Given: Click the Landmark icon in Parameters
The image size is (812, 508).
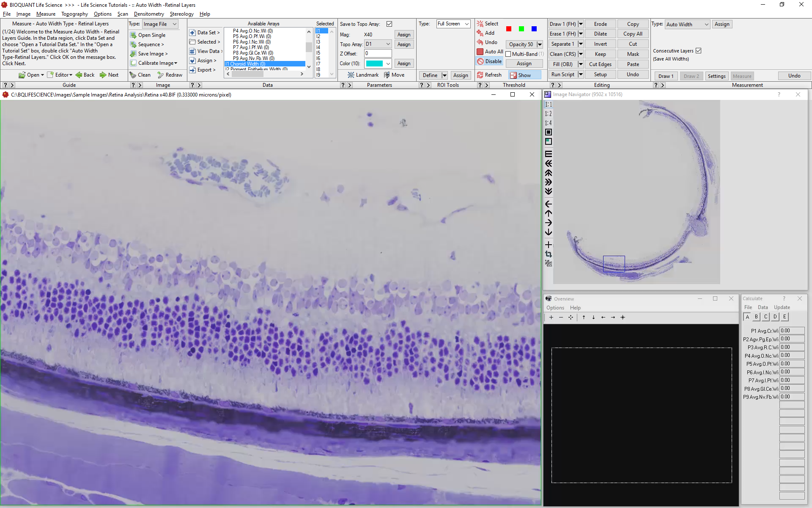Looking at the screenshot, I should tap(351, 75).
